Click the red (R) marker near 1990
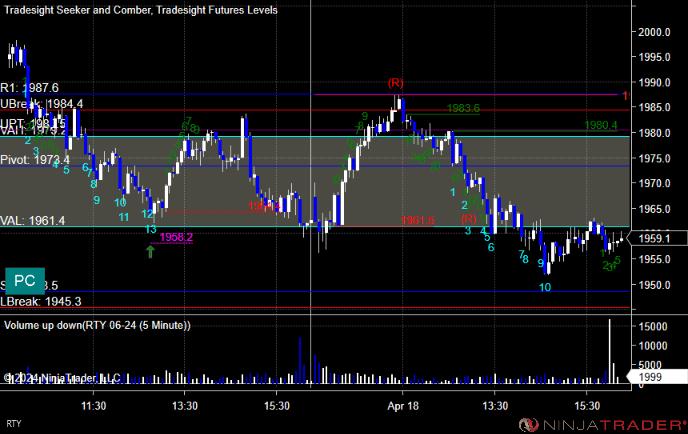The height and width of the screenshot is (434, 688). click(x=395, y=82)
